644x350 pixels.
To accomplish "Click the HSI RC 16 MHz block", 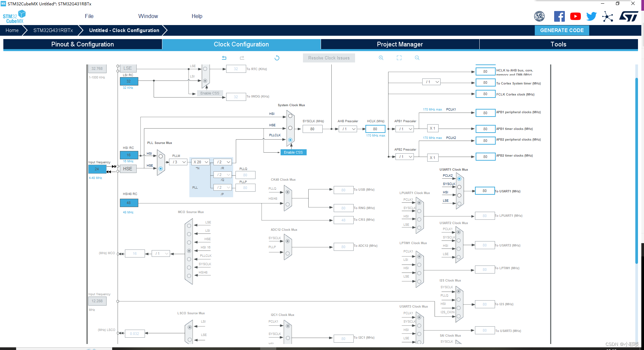I will click(129, 155).
